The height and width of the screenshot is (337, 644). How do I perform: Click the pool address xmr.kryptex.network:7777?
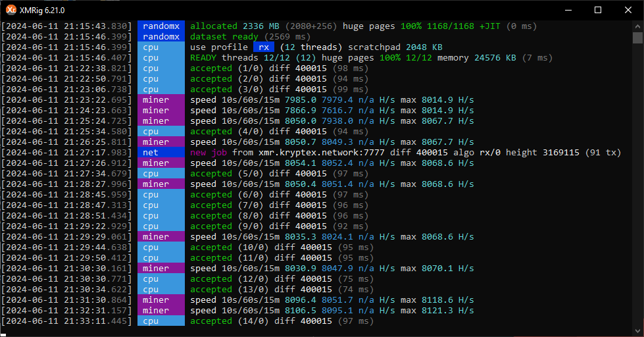point(322,153)
